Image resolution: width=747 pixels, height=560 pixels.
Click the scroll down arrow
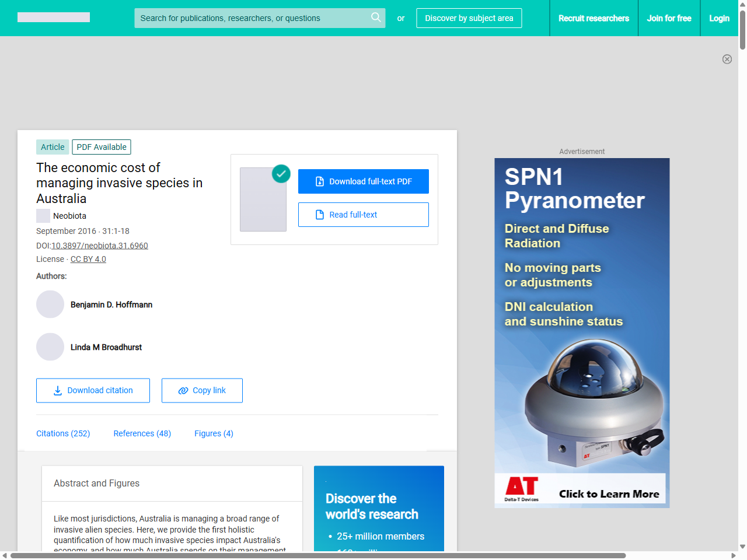pyautogui.click(x=742, y=547)
